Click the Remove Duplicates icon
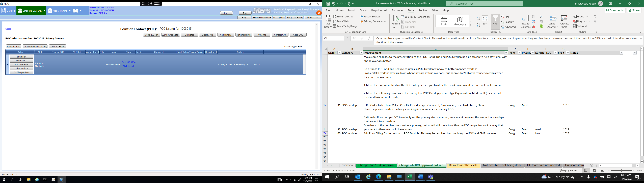This screenshot has width=644, height=183. 533,21
